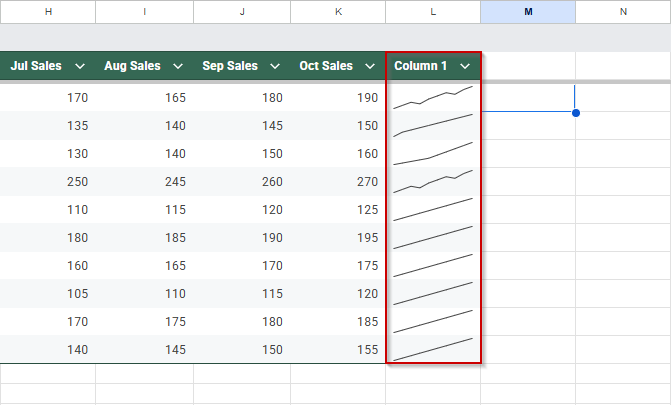This screenshot has height=405, width=671.
Task: Click the Jul Sales header text
Action: (36, 66)
